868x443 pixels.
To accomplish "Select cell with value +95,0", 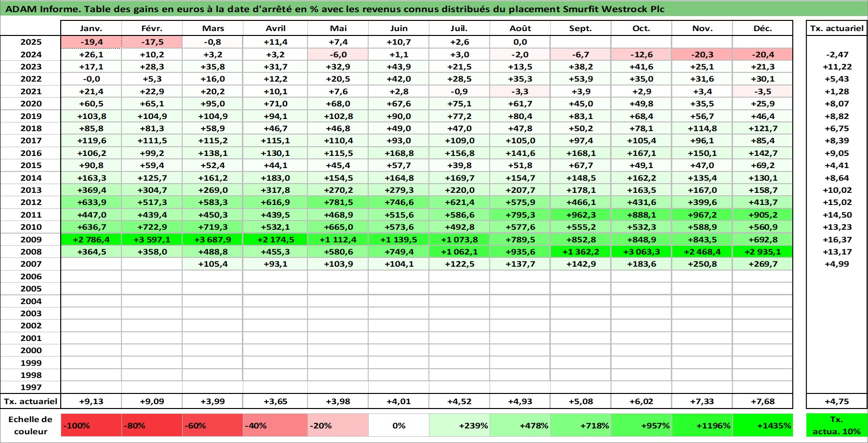I will tap(213, 103).
